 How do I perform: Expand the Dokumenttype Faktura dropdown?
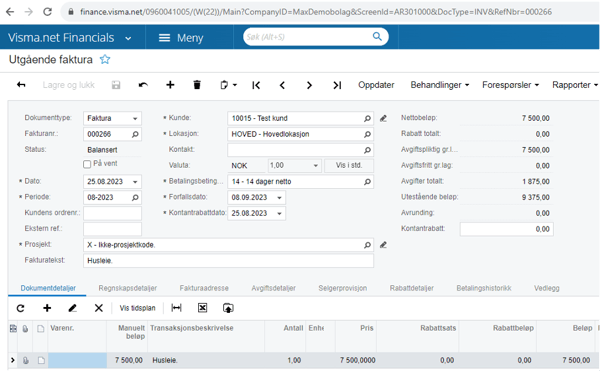tap(135, 119)
